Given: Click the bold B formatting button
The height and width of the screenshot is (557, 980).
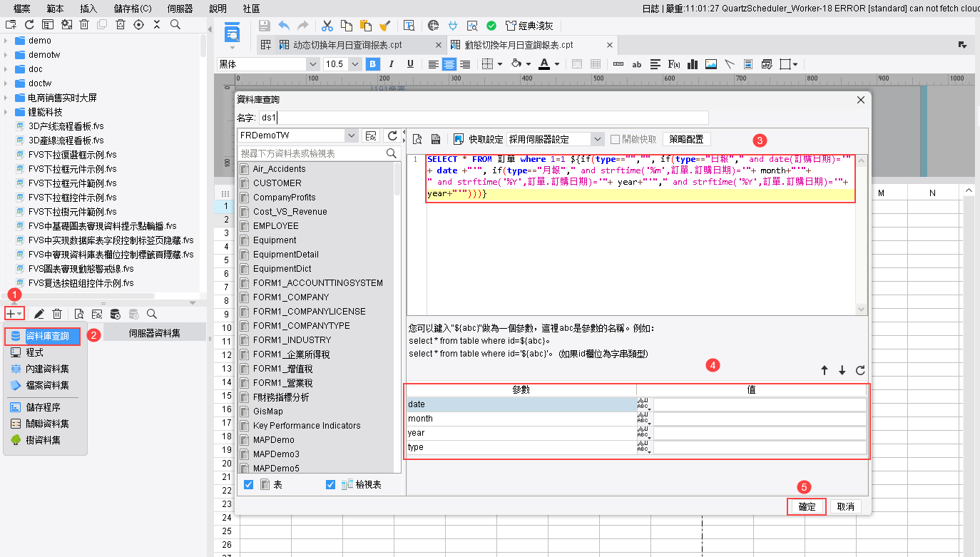Looking at the screenshot, I should pos(372,64).
